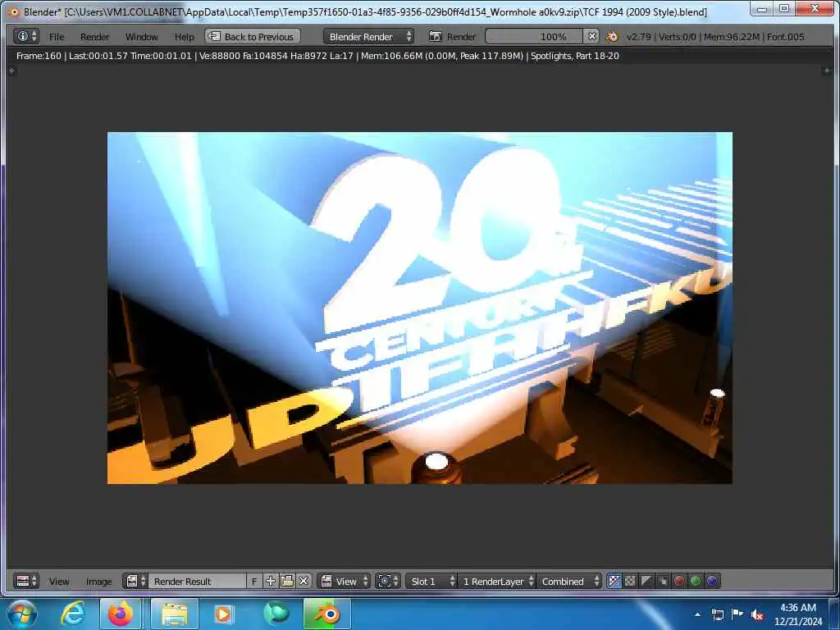Switch to Firefox in the taskbar
The image size is (840, 630).
click(x=121, y=614)
